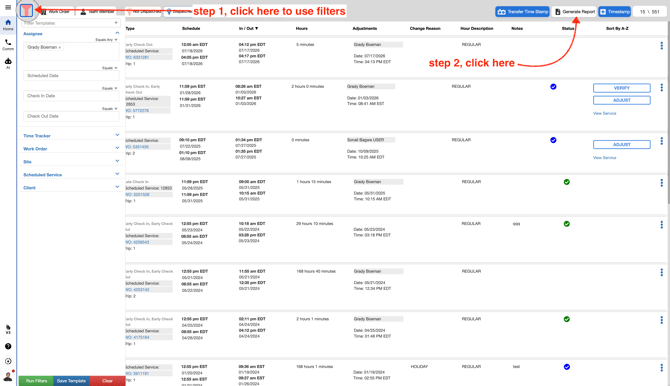Click green status check in WO 5201328 row
670x386 pixels.
point(567,182)
